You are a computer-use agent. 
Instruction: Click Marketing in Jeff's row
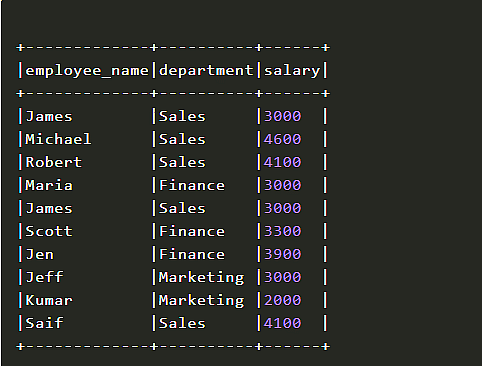201,278
